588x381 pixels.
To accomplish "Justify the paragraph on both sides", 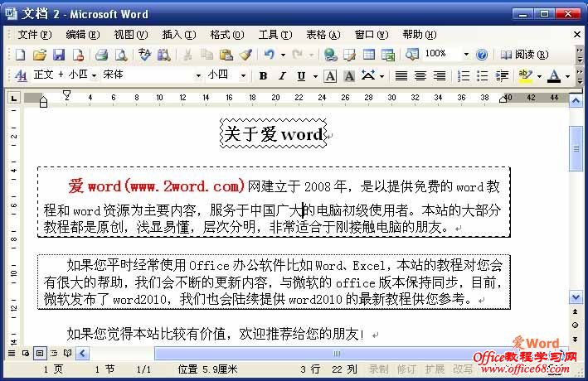I will (x=401, y=76).
